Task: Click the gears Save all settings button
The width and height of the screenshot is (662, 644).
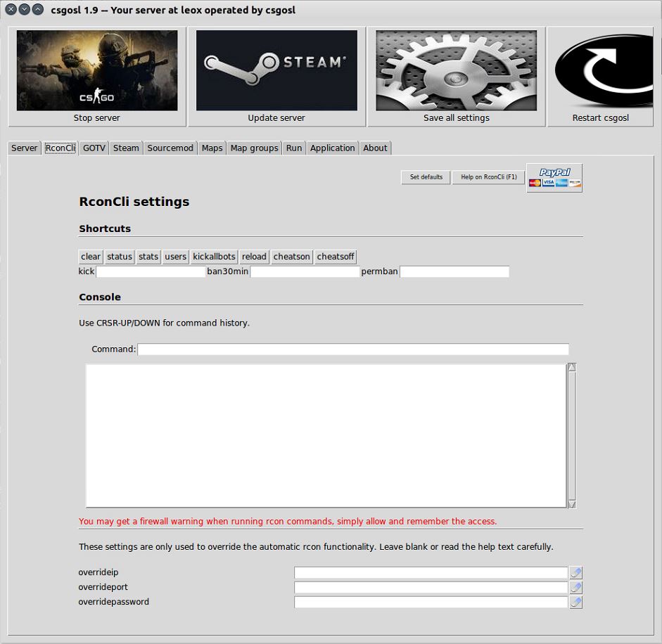Action: click(x=457, y=77)
